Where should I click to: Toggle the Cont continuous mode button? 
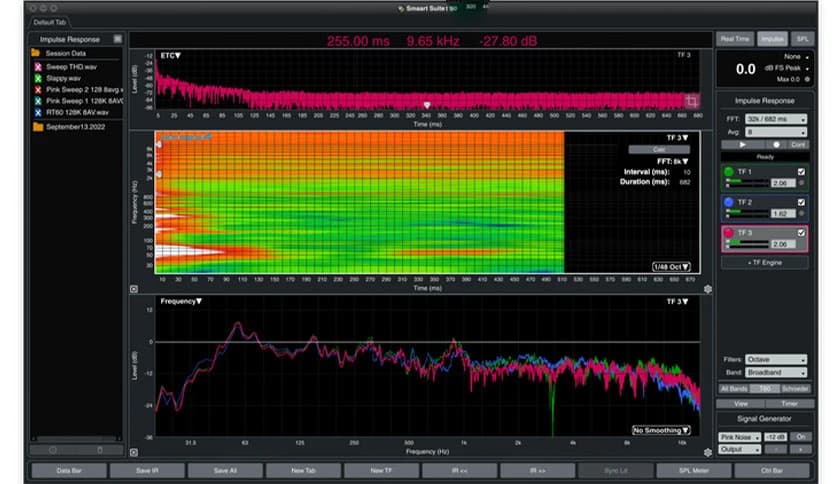coord(798,144)
